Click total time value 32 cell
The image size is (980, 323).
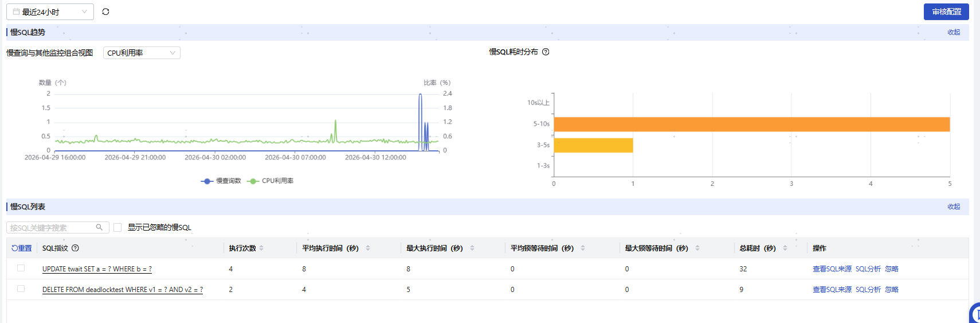[x=743, y=269]
